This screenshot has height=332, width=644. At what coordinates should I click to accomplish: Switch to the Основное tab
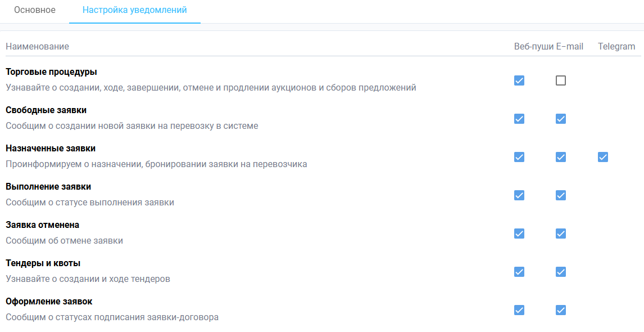pos(33,10)
